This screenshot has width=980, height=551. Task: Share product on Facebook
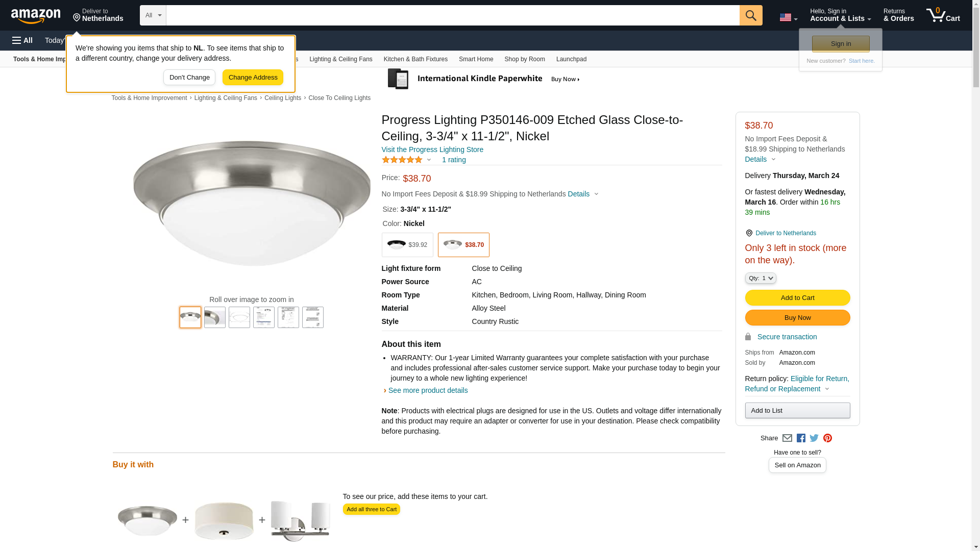801,438
